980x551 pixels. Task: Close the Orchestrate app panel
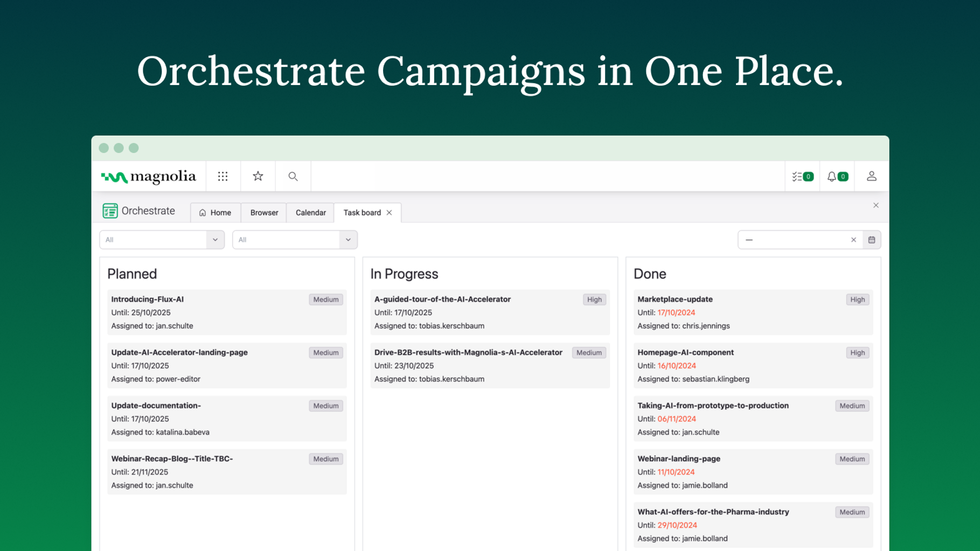pos(876,205)
